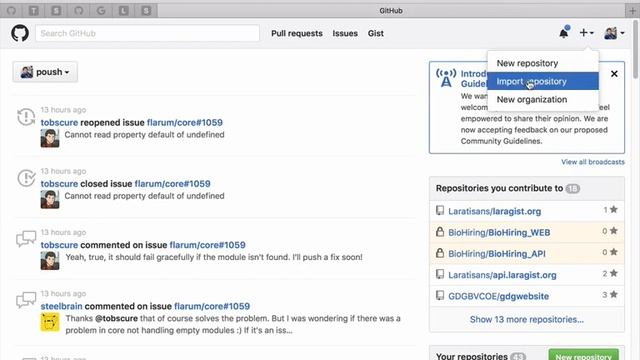
Task: Click the star icon beside BioHiring_API
Action: click(613, 252)
